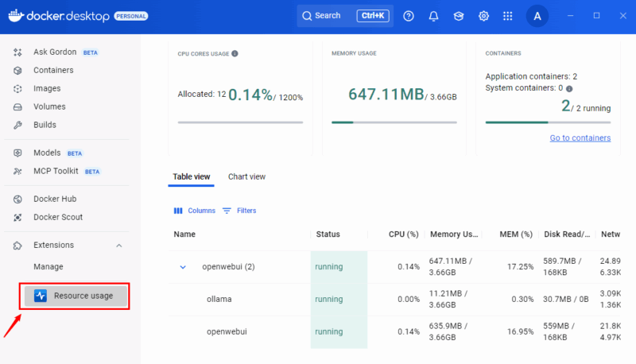The width and height of the screenshot is (636, 364).
Task: Select the Table view tab
Action: tap(192, 176)
